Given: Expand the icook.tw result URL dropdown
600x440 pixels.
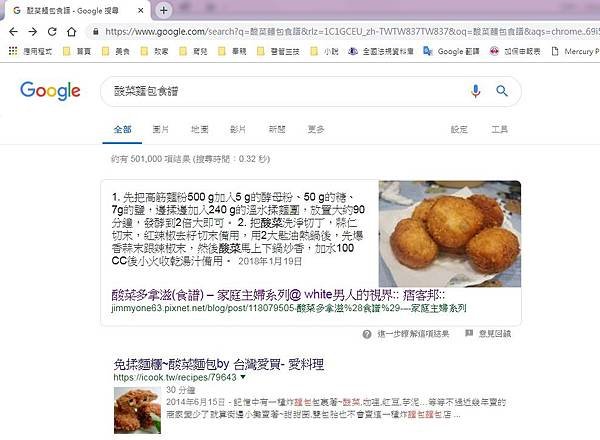Looking at the screenshot, I should click(x=243, y=377).
